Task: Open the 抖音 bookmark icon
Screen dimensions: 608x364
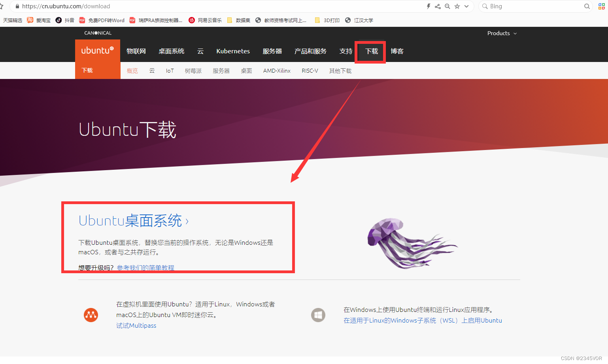Action: (x=59, y=20)
